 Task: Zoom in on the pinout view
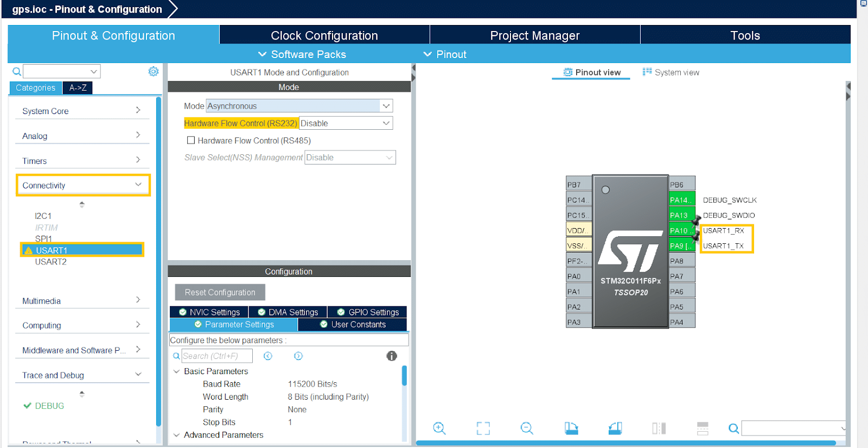(x=439, y=428)
